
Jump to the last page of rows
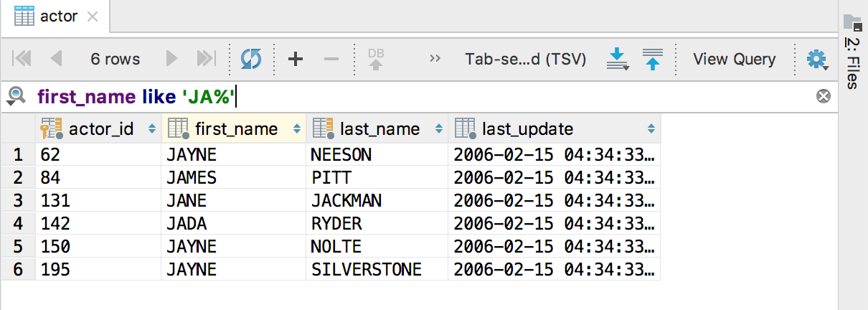[206, 59]
